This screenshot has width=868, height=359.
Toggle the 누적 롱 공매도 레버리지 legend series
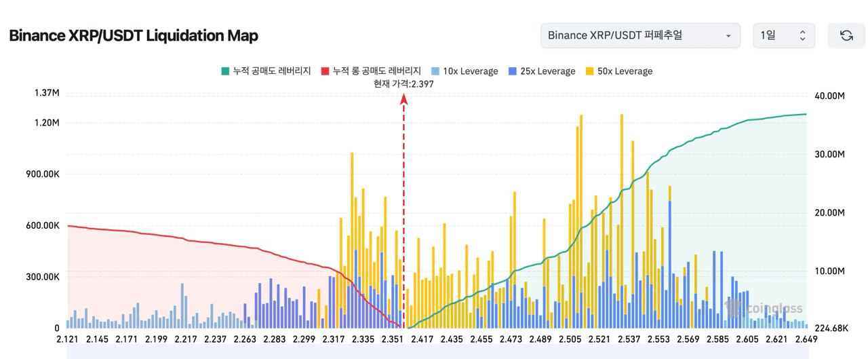click(x=371, y=71)
